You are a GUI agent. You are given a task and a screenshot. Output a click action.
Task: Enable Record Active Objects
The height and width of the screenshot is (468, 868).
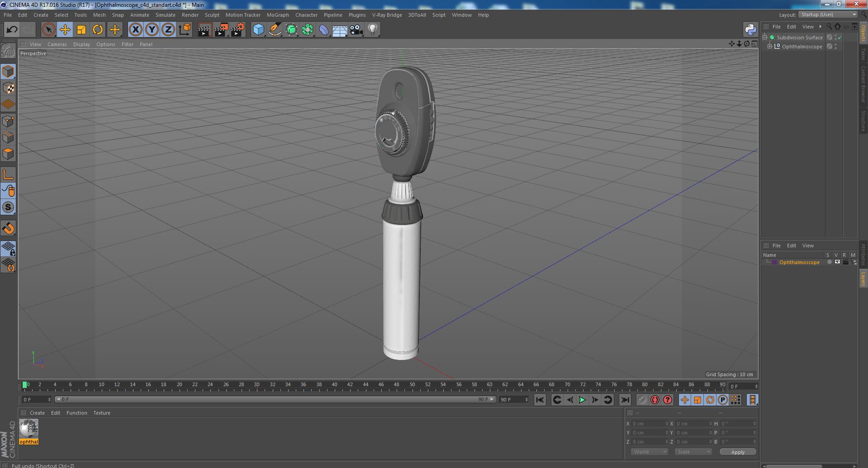click(642, 400)
